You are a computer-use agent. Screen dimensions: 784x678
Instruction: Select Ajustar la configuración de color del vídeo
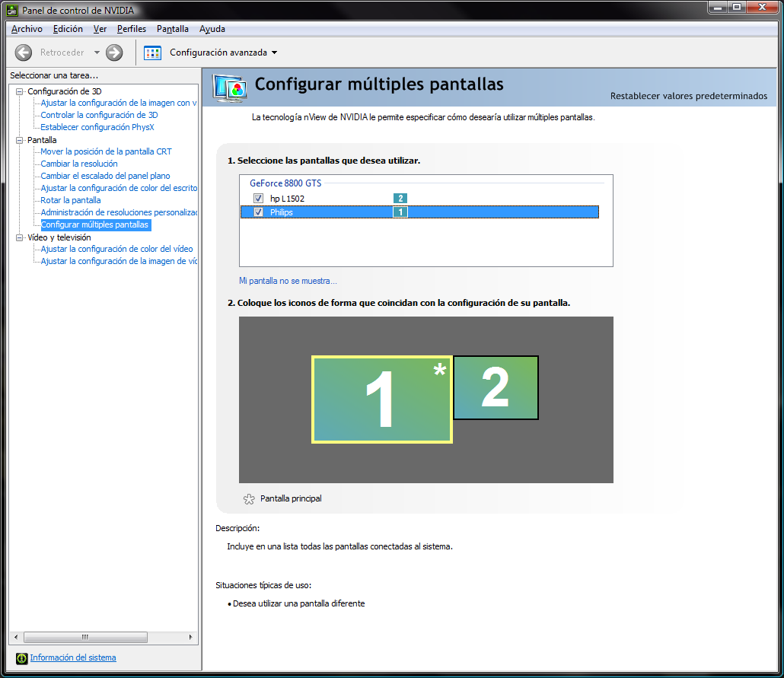tap(116, 249)
